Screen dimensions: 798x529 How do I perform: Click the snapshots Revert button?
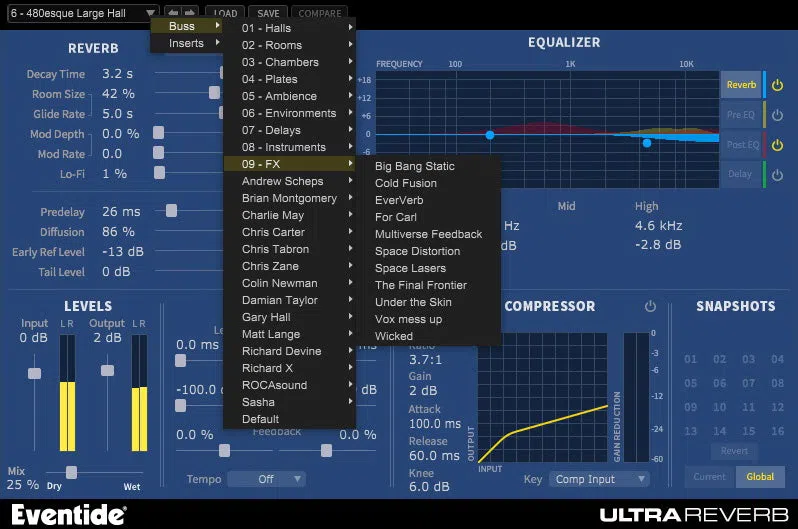pos(734,451)
